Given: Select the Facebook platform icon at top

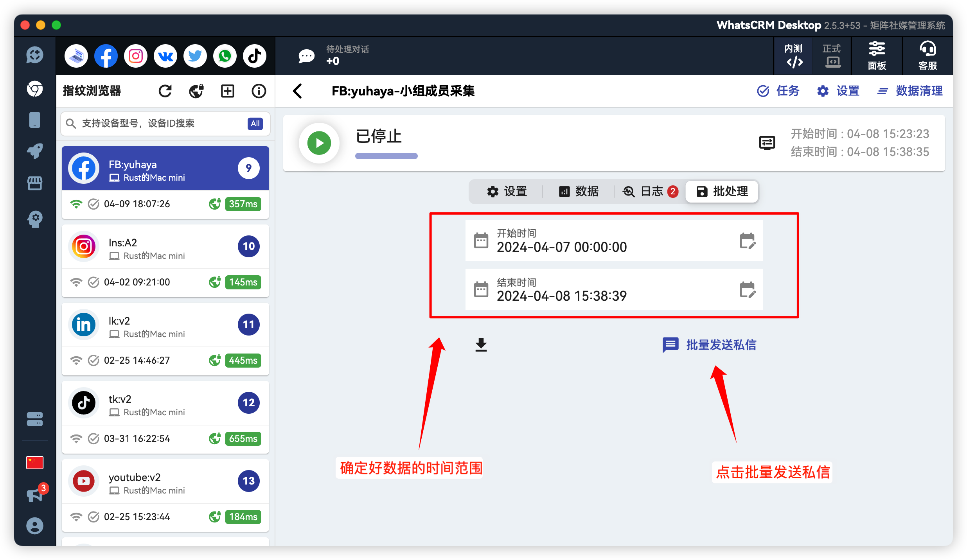Looking at the screenshot, I should pyautogui.click(x=106, y=56).
